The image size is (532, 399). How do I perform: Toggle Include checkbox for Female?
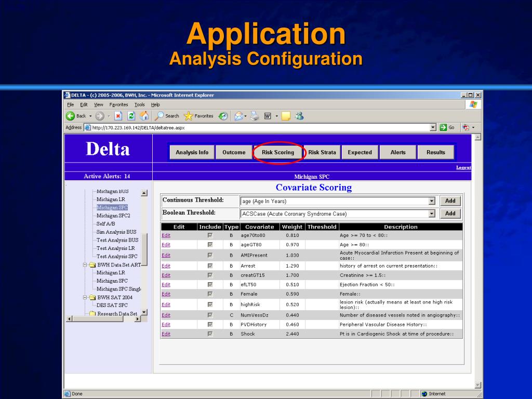210,294
